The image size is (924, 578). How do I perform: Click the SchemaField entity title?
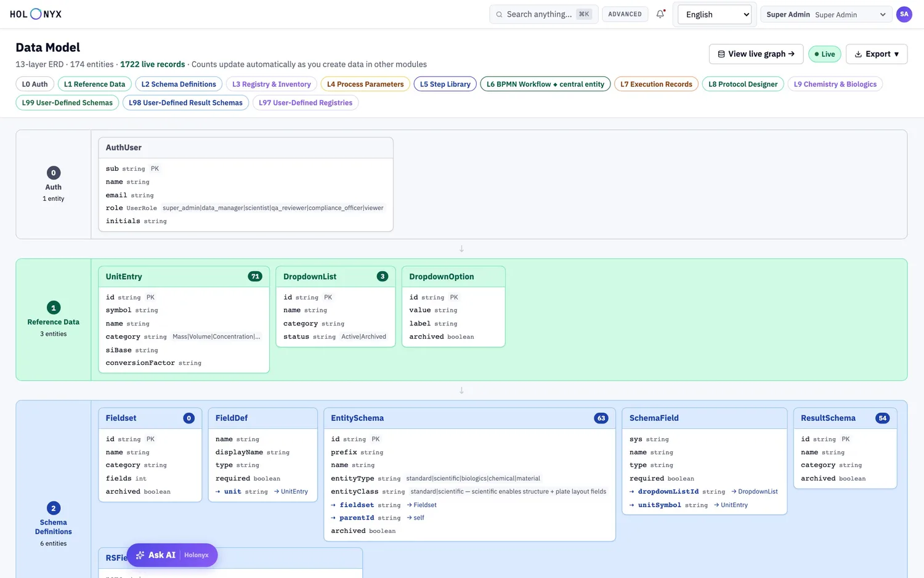pyautogui.click(x=654, y=418)
